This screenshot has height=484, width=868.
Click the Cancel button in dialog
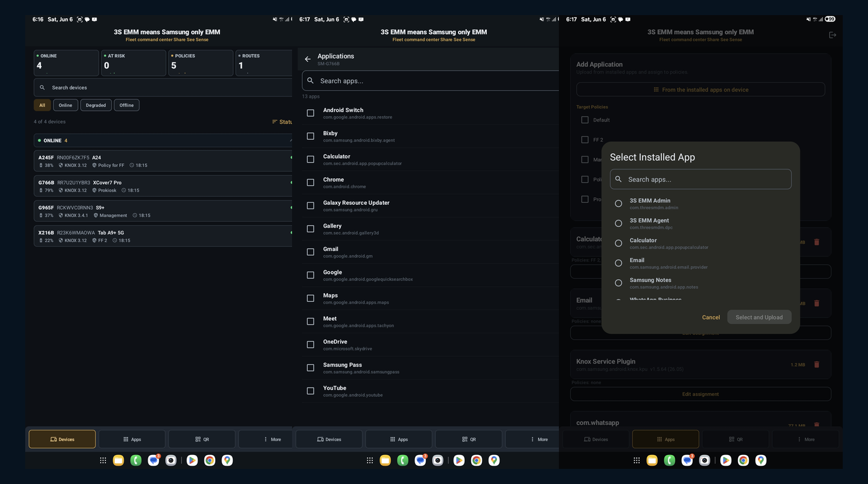tap(711, 317)
